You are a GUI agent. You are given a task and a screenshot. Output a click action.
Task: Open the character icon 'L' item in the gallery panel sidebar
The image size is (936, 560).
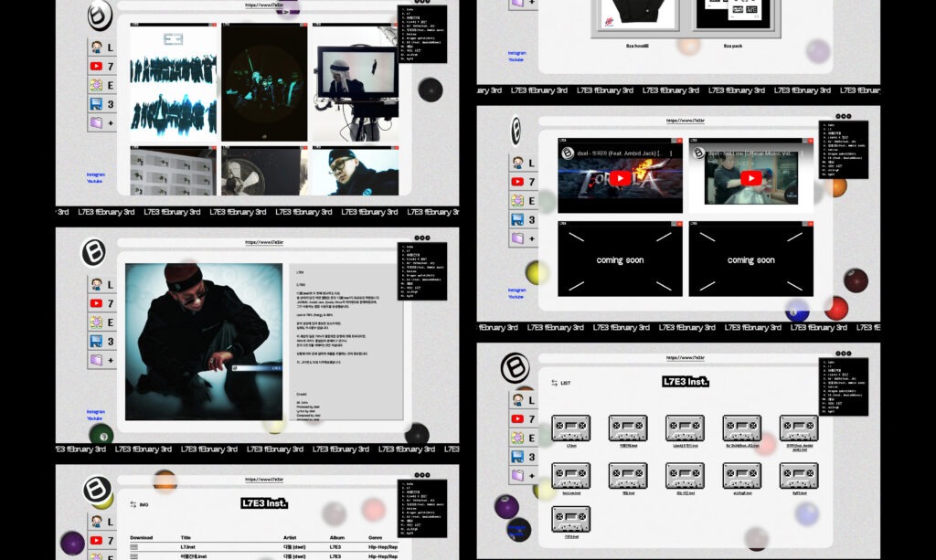point(102,48)
